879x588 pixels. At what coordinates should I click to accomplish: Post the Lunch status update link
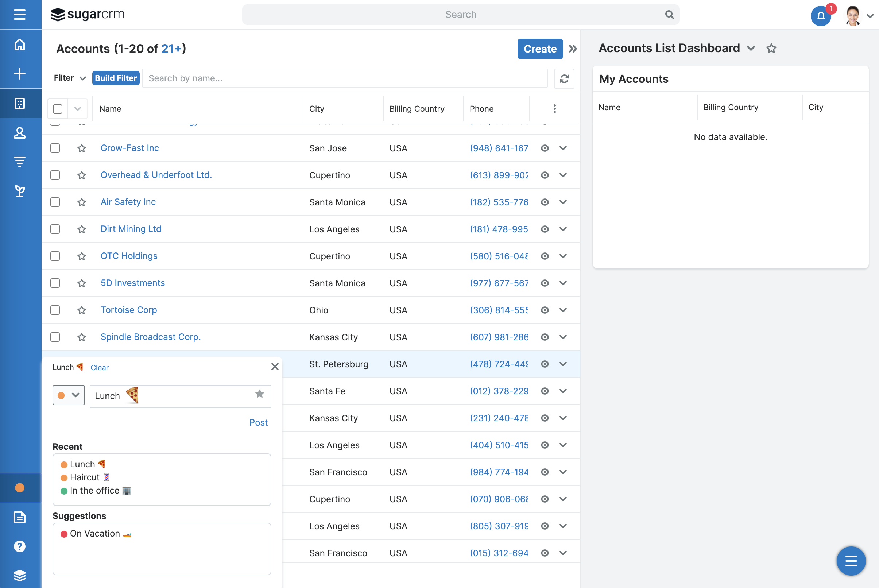(259, 422)
